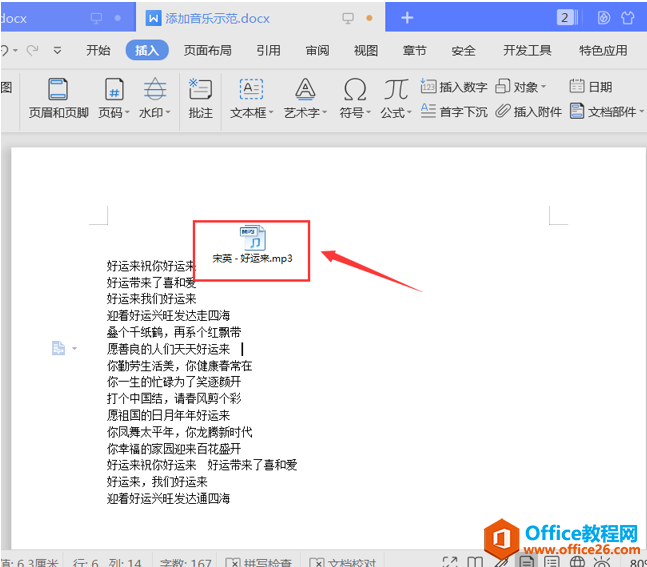Open the 特色应用 ribbon tab
The image size is (647, 567).
(603, 50)
